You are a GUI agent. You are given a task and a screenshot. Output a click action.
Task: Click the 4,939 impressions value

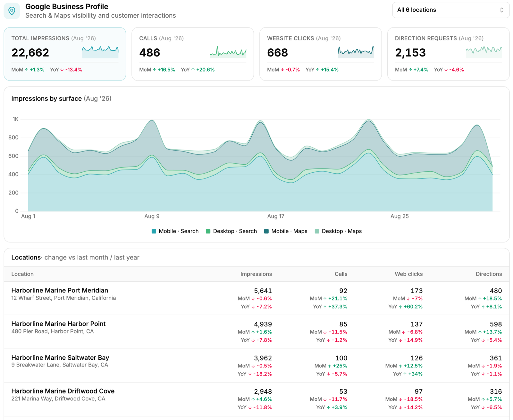[x=263, y=324]
